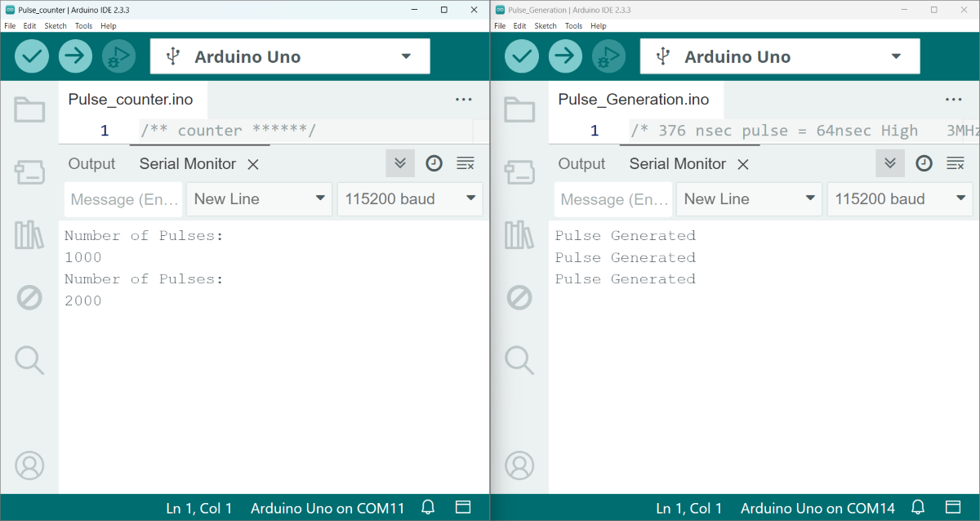The image size is (980, 521).
Task: Click code line '/** counter ******/'
Action: tap(228, 131)
